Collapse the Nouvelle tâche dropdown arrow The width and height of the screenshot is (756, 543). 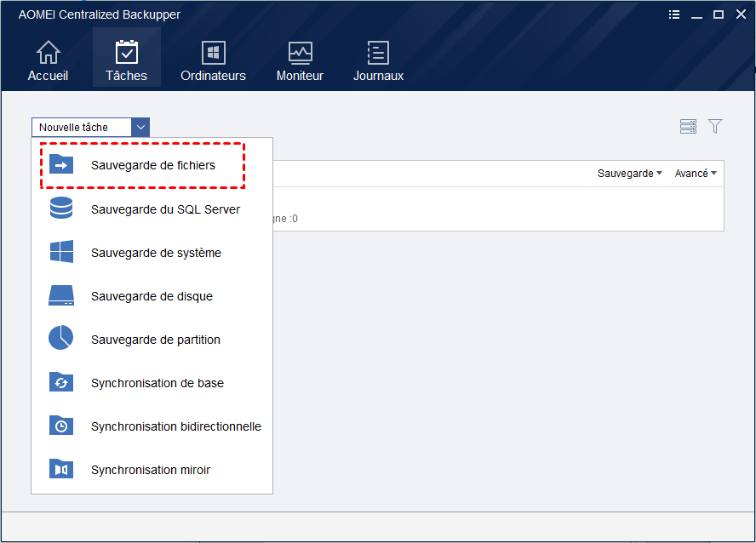(x=140, y=127)
